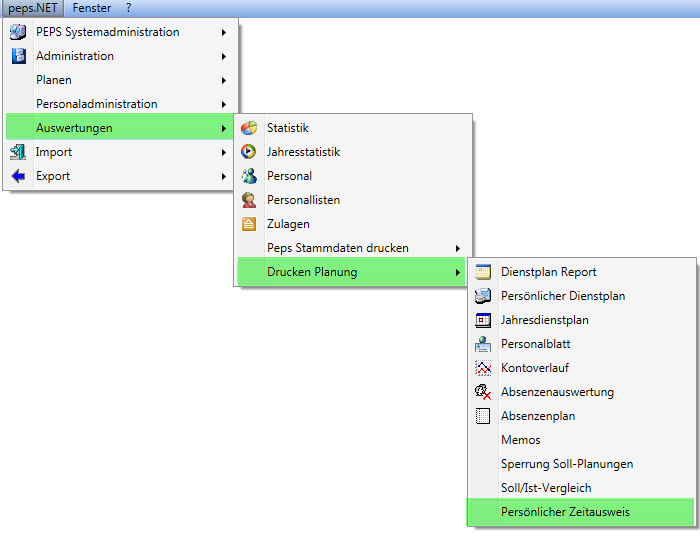Select Planen from the menu
The height and width of the screenshot is (536, 700).
pyautogui.click(x=120, y=80)
